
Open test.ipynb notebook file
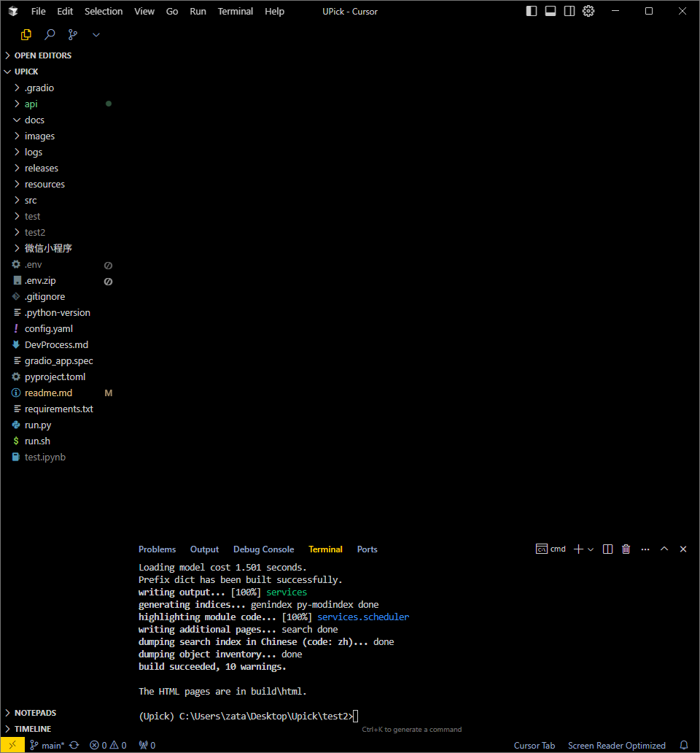pyautogui.click(x=58, y=457)
